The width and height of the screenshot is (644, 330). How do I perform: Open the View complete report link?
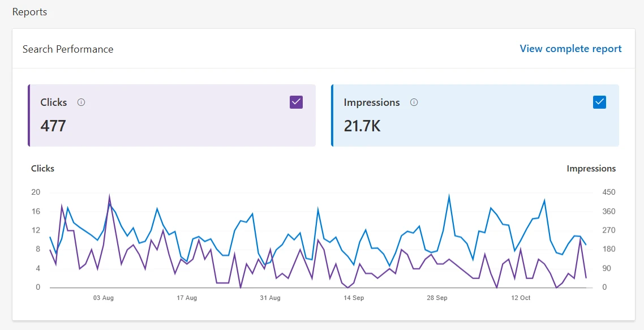pos(570,49)
